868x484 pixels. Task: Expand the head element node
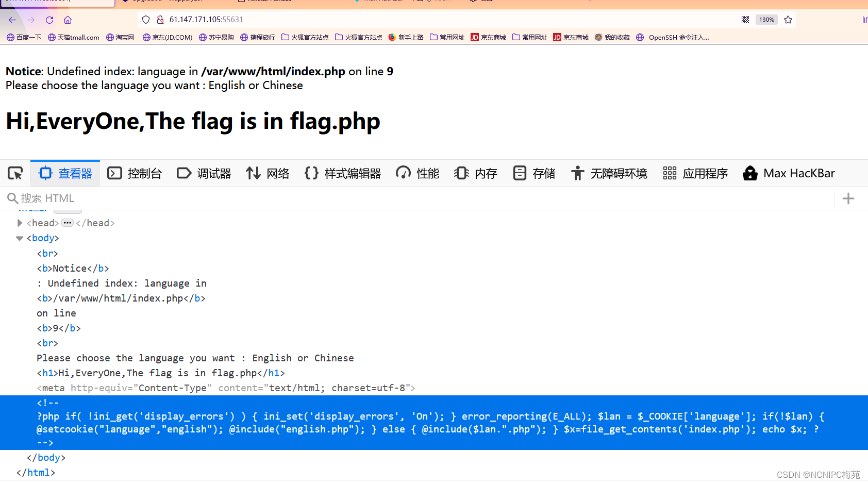(20, 223)
